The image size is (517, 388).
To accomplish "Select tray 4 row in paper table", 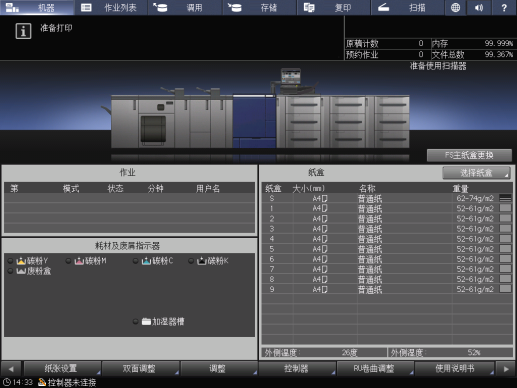I will [x=387, y=239].
